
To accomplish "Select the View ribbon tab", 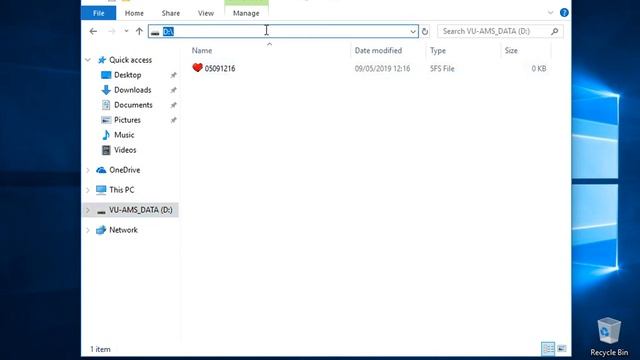I will coord(206,13).
